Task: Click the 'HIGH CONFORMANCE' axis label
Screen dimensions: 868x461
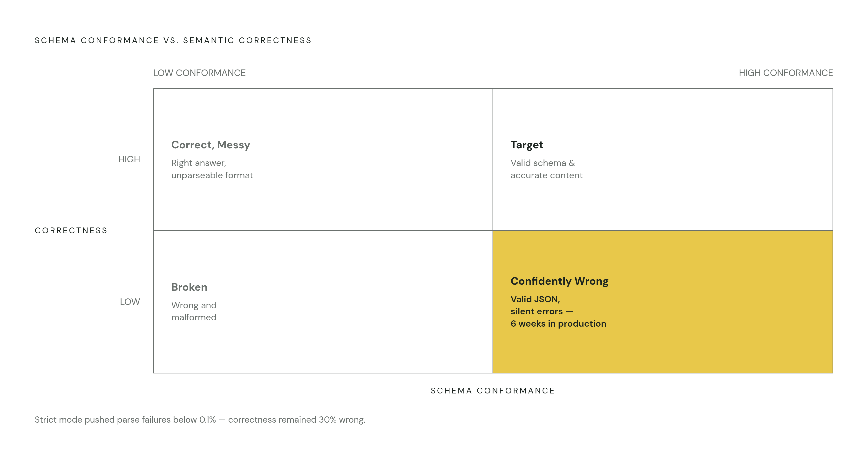Action: click(786, 73)
